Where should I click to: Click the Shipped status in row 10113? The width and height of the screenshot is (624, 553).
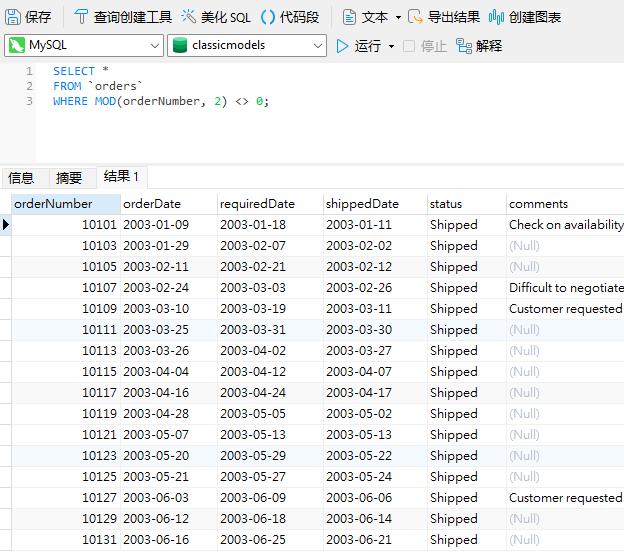pyautogui.click(x=467, y=351)
